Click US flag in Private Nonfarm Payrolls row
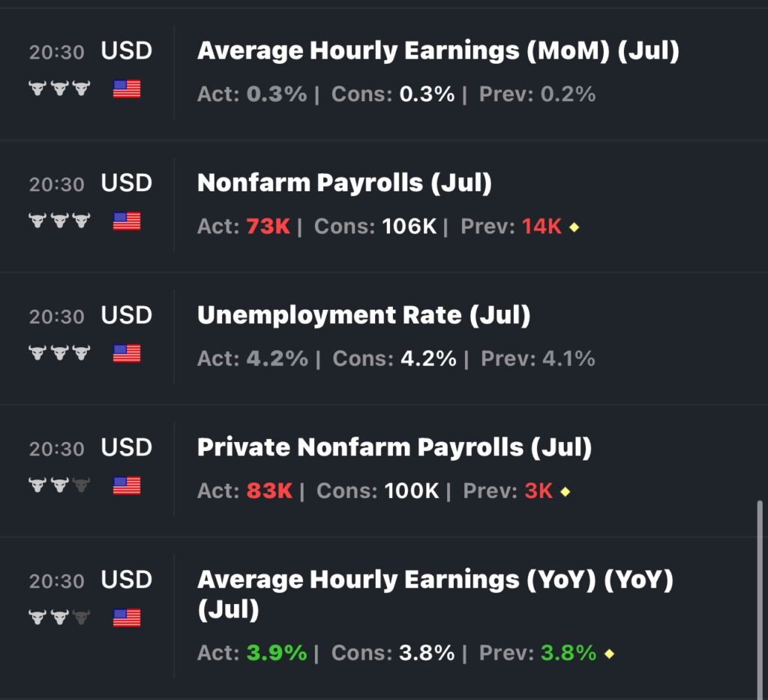768x700 pixels. (x=127, y=485)
